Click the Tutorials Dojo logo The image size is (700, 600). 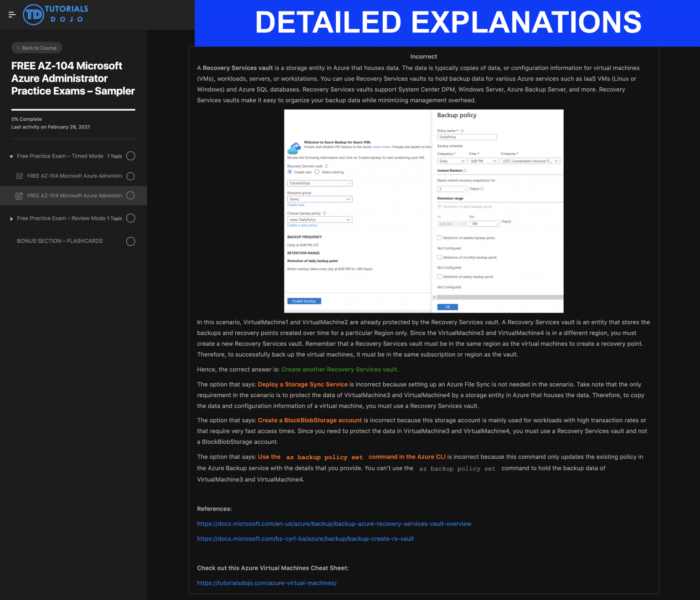[56, 14]
